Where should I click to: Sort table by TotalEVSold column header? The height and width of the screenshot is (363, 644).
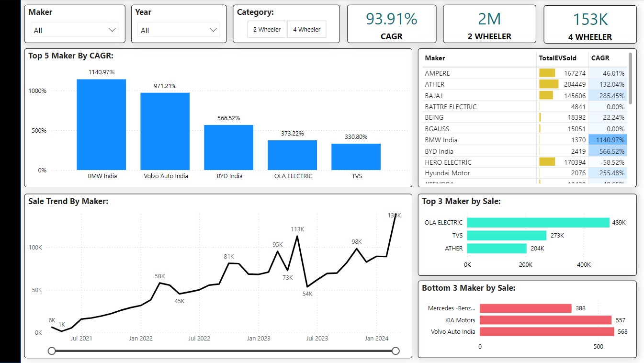click(557, 58)
